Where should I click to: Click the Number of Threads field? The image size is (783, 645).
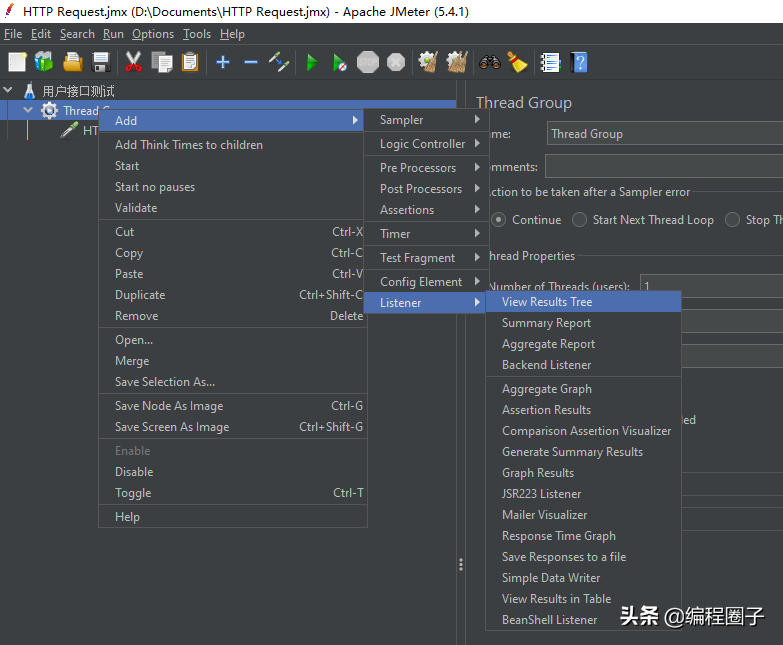pos(711,283)
